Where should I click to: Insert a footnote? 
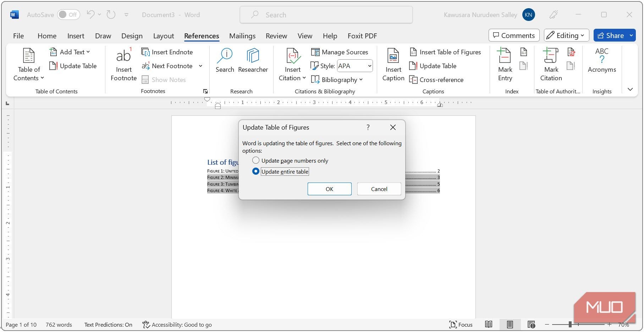123,65
